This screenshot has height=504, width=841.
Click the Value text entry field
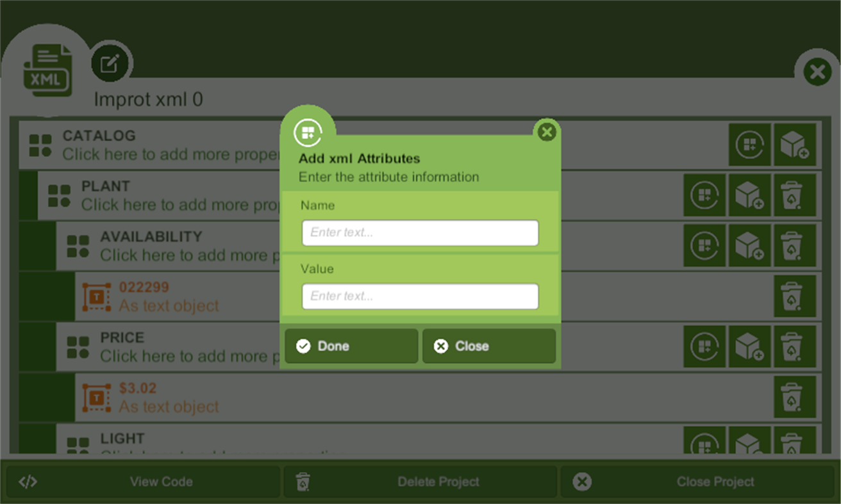pyautogui.click(x=420, y=296)
